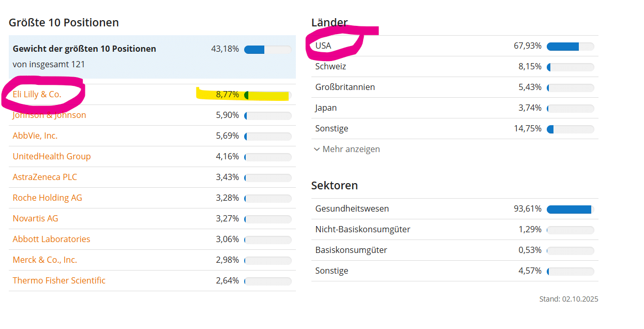This screenshot has width=644, height=329.
Task: Open Thermo Fisher Scientific position
Action: click(59, 280)
